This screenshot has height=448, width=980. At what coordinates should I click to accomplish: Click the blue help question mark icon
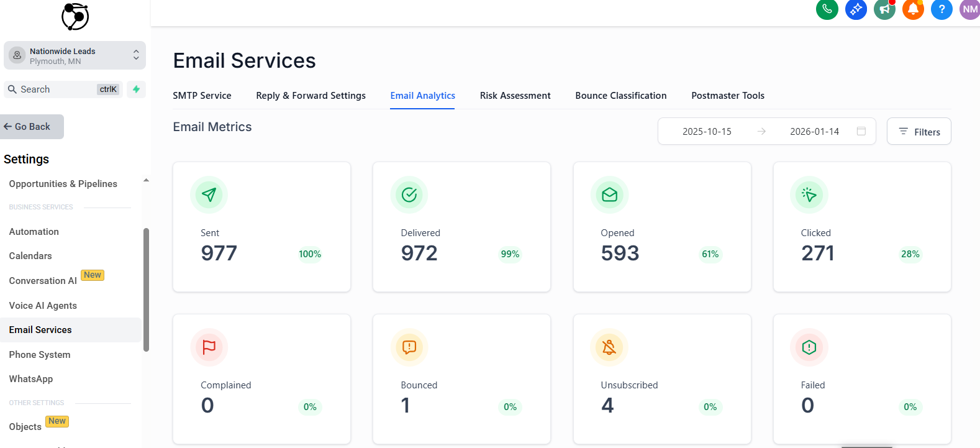click(941, 9)
